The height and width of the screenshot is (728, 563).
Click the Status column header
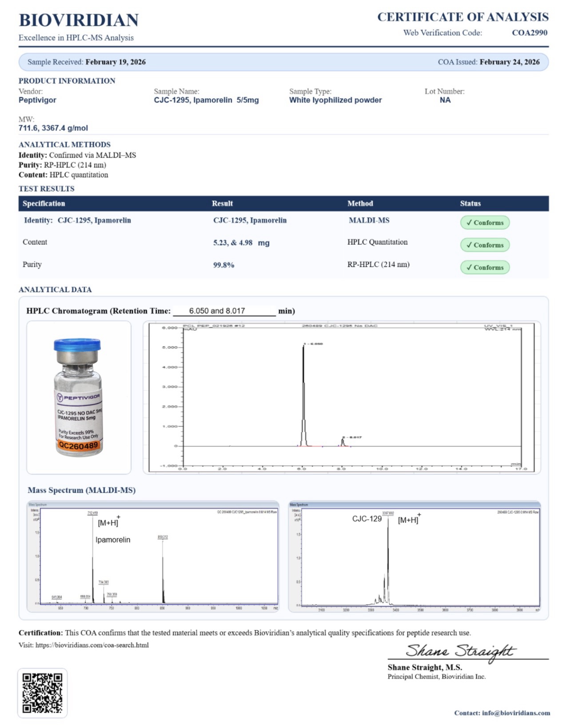tap(470, 203)
